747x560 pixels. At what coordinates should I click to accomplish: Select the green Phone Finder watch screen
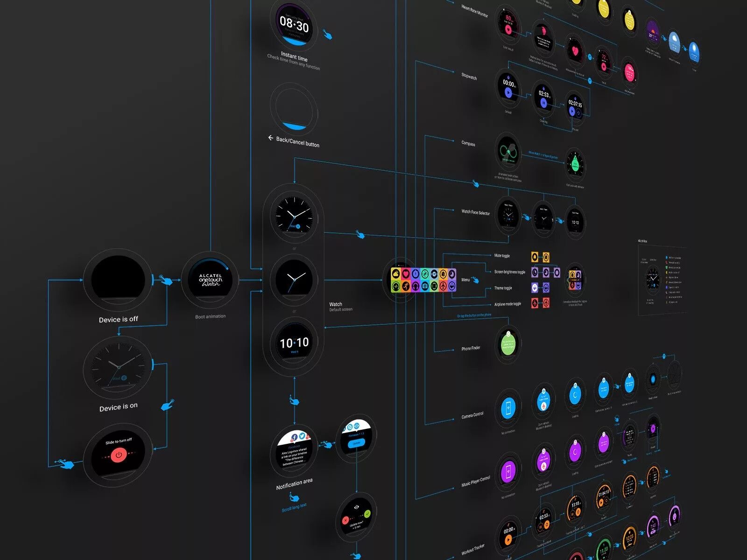tap(508, 345)
